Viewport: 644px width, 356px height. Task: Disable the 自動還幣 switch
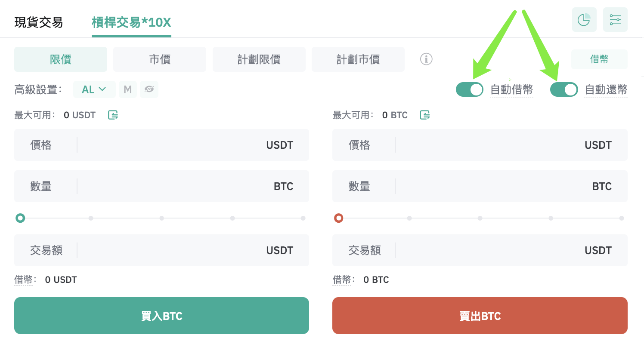coord(564,89)
